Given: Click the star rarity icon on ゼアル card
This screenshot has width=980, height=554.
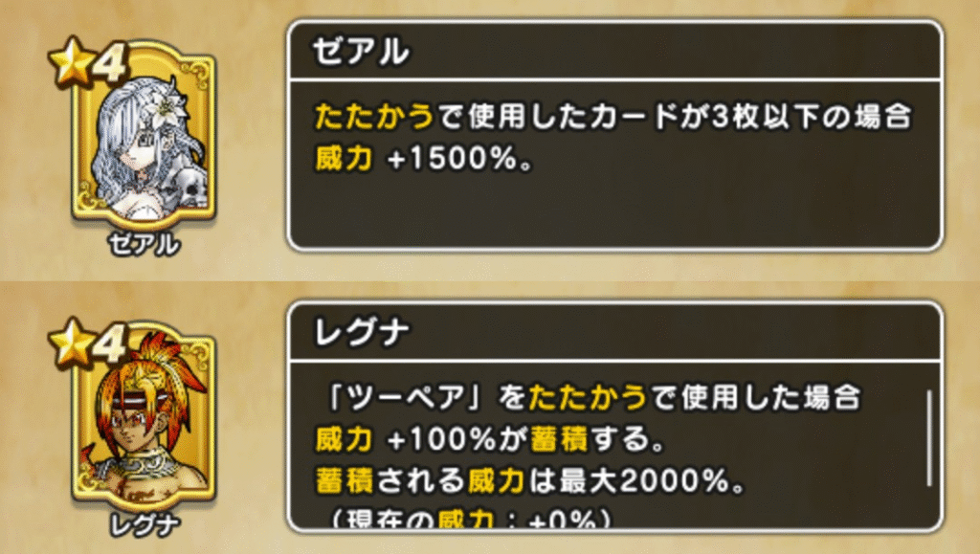Looking at the screenshot, I should click(67, 65).
